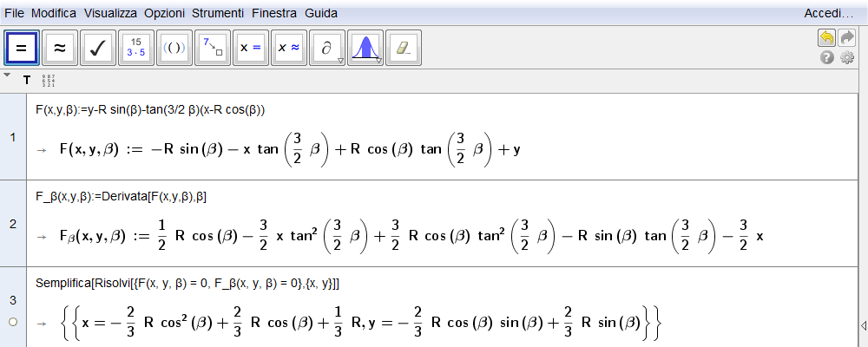Open the Strumenti menu
Screen dimensions: 868x347
tap(218, 13)
